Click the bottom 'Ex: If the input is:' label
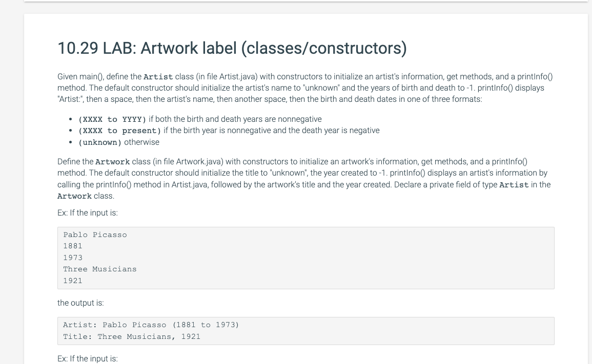This screenshot has width=592, height=364. (x=88, y=359)
